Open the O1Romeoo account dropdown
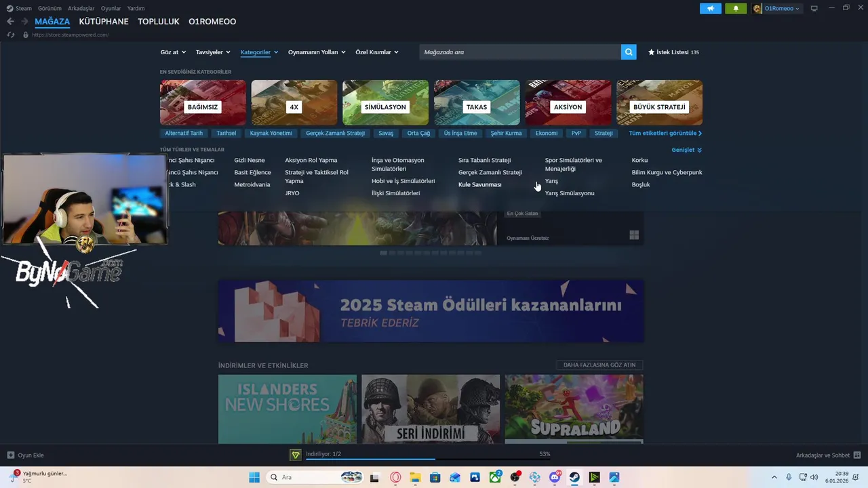 click(776, 8)
